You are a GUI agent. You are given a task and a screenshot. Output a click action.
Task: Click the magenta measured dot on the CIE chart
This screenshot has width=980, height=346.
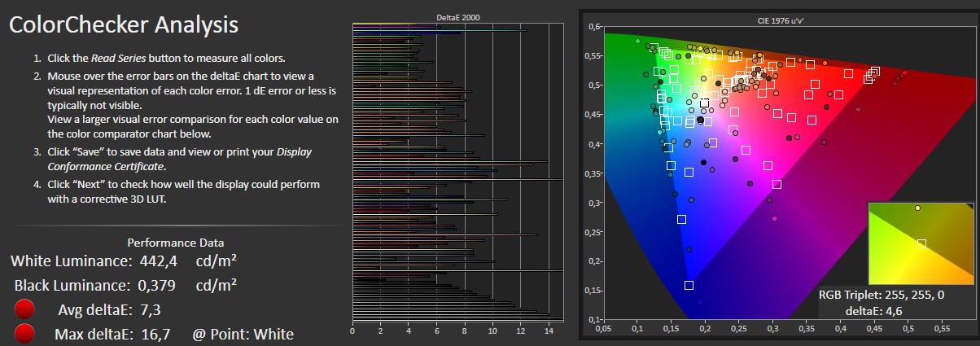pos(774,218)
